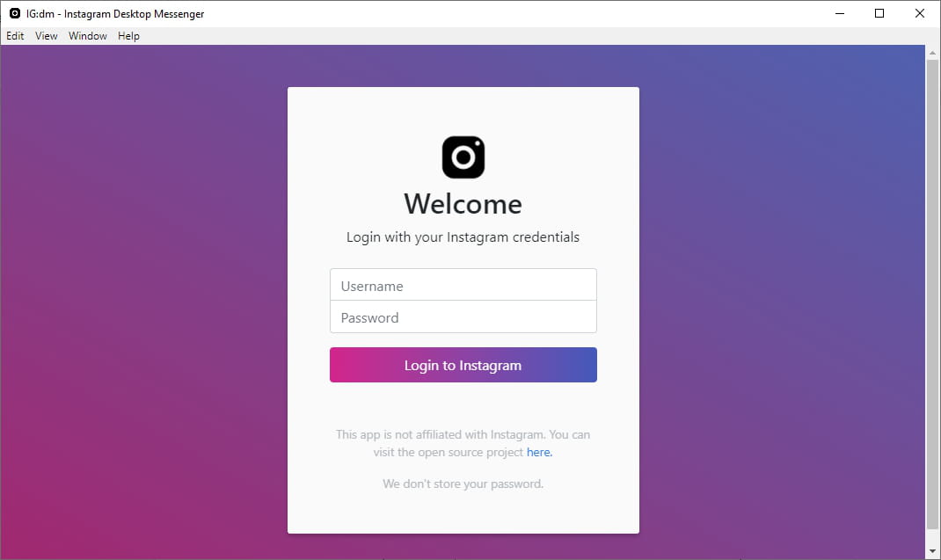
Task: Click the 'Login with your Instagram credentials' subtitle
Action: 463,237
